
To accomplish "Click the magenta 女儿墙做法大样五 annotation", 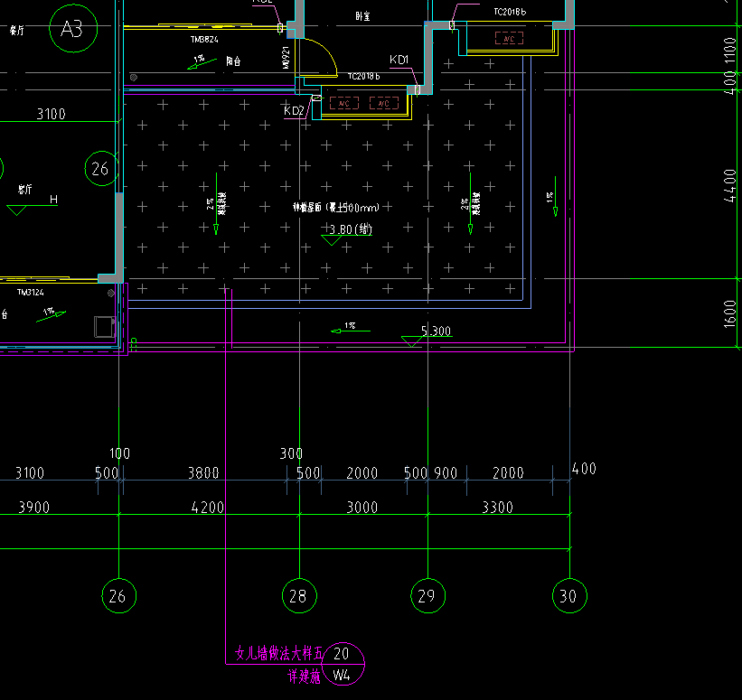I will (279, 654).
